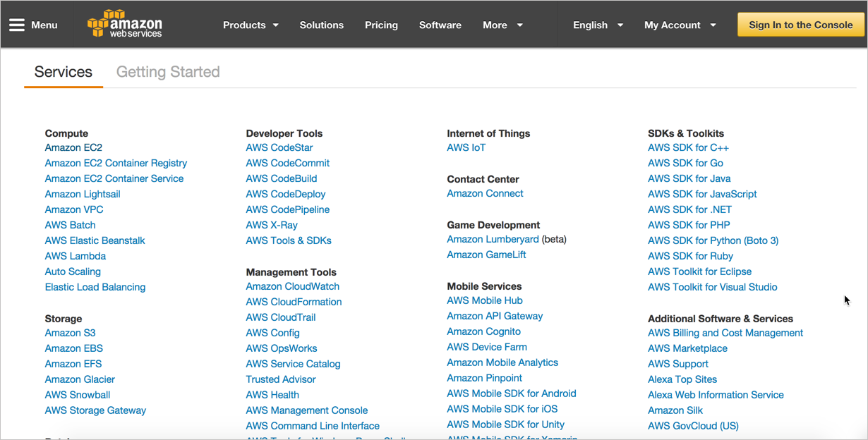Open the English language dropdown
The image size is (868, 440).
[x=598, y=25]
